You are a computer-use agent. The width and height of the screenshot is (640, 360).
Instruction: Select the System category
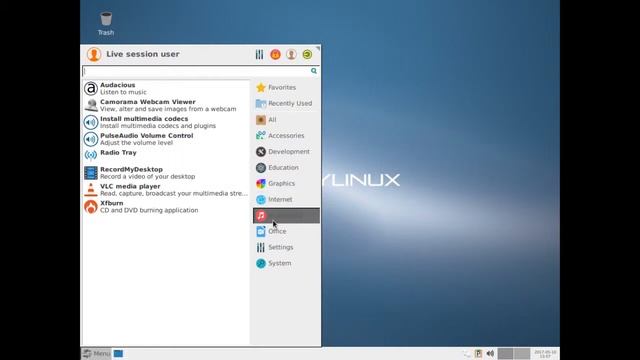[286, 263]
